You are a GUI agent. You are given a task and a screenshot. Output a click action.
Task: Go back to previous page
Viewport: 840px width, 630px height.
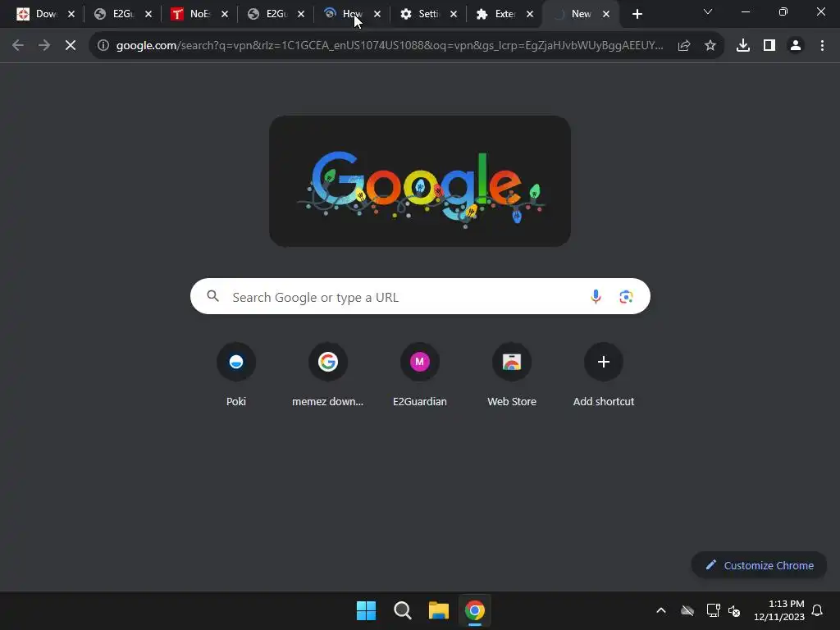[x=18, y=46]
